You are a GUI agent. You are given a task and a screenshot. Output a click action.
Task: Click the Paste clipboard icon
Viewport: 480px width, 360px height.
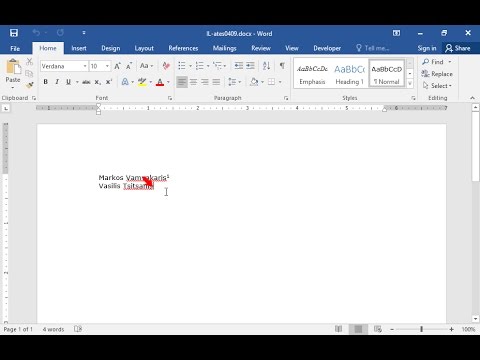13,67
